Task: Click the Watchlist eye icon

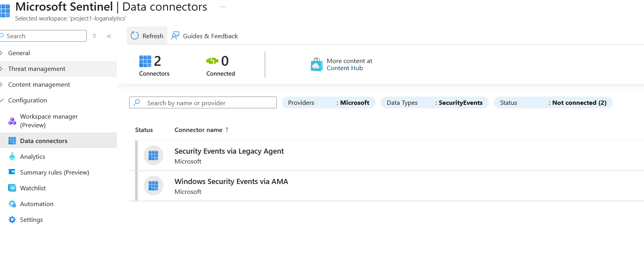Action: (x=12, y=188)
